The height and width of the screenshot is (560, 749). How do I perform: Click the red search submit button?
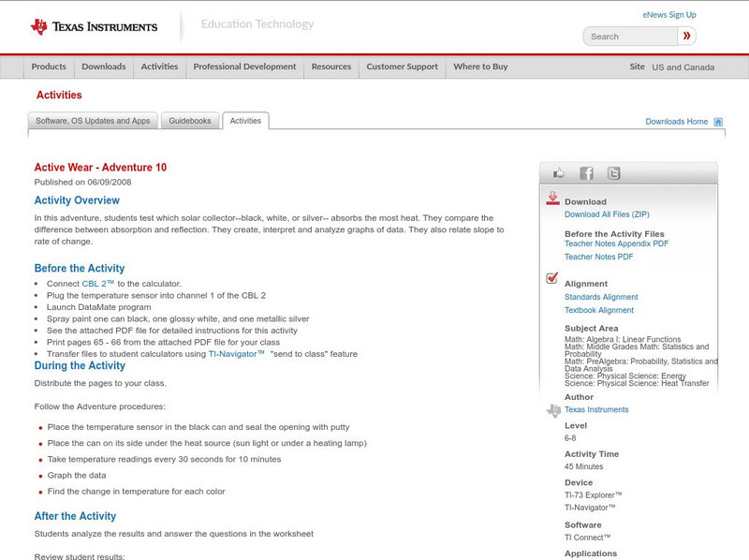click(x=686, y=36)
